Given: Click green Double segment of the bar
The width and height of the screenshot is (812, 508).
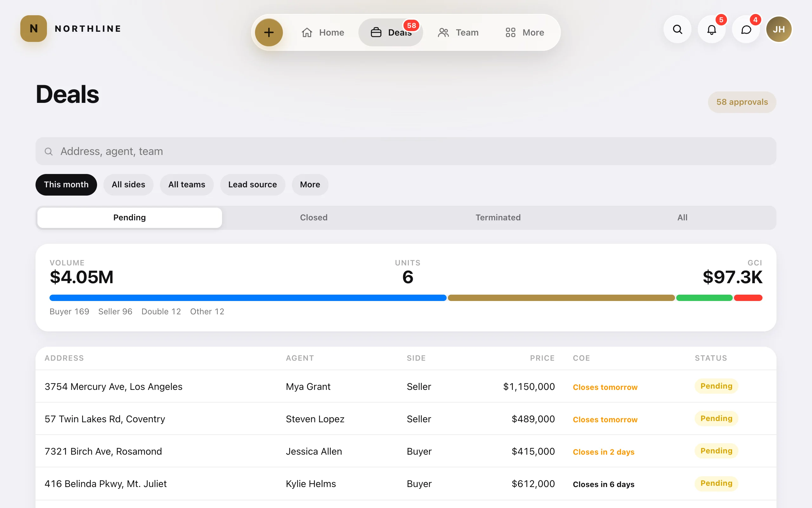Looking at the screenshot, I should pos(704,298).
